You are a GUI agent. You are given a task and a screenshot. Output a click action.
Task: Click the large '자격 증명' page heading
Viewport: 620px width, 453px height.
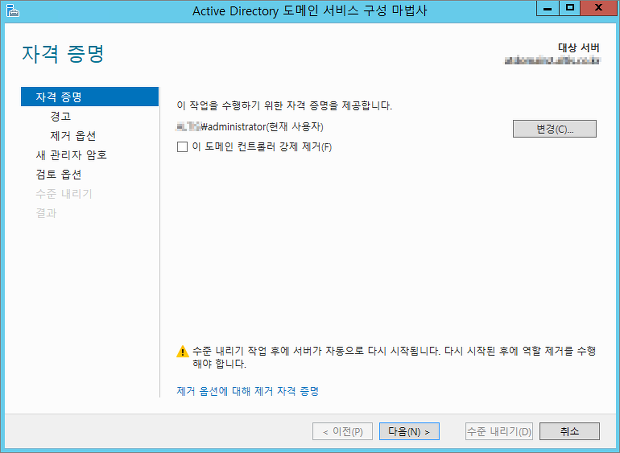coord(63,53)
